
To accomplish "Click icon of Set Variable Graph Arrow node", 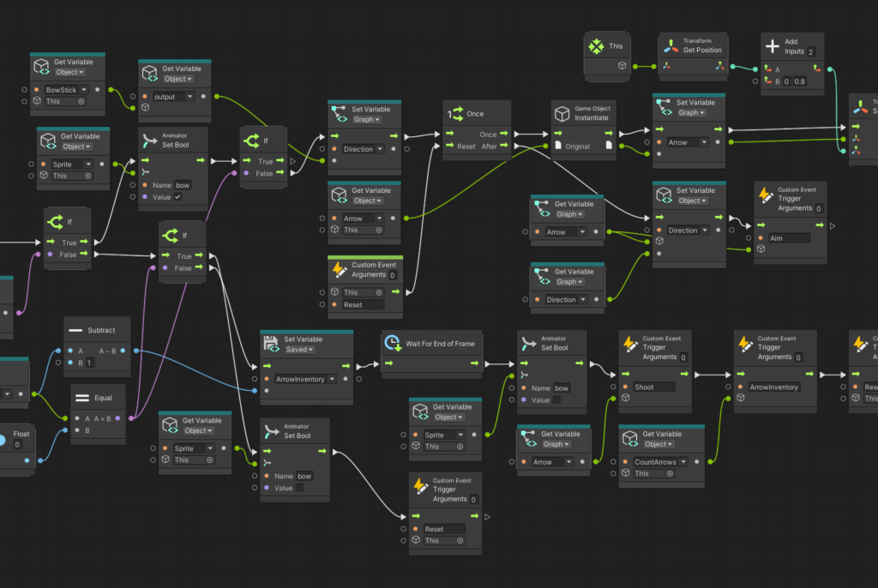I will pyautogui.click(x=665, y=107).
